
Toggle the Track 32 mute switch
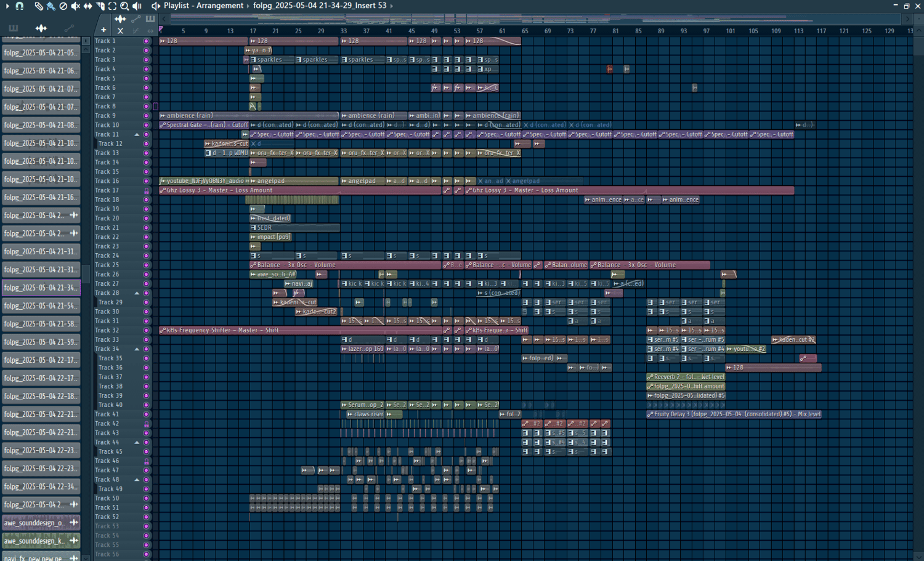(x=146, y=330)
